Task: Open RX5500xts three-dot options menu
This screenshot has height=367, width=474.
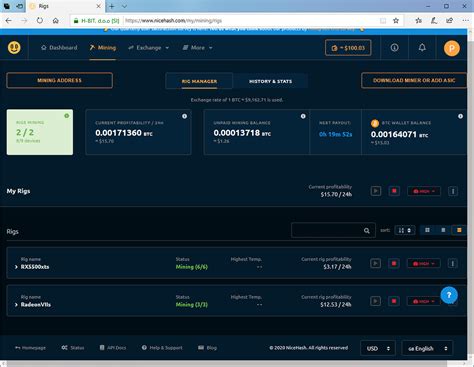Action: (x=452, y=264)
